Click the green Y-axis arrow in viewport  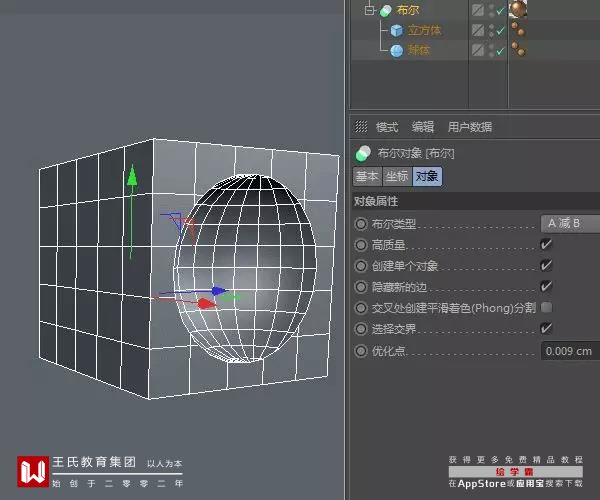132,176
